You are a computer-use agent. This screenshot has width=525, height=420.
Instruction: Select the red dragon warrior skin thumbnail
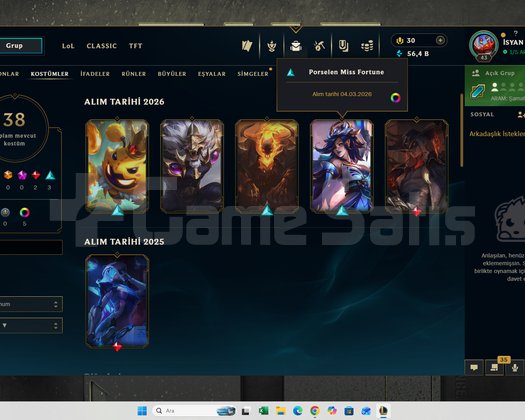[417, 166]
